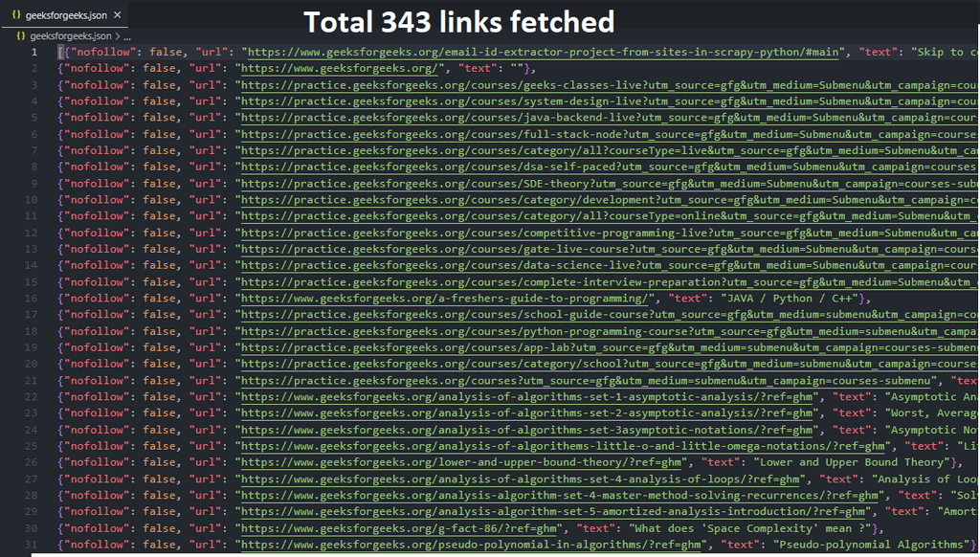Open the app-lab course link
Viewport: 980px width, 557px height.
[x=610, y=347]
